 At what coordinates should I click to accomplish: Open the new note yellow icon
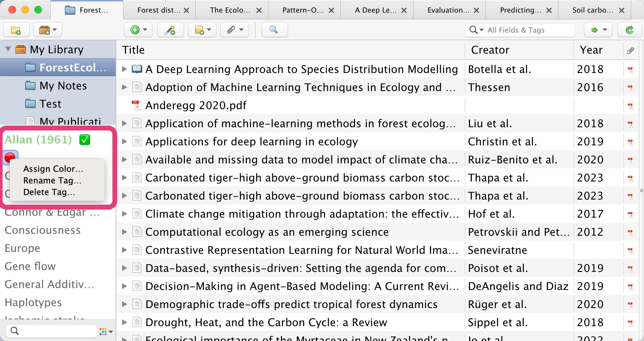199,30
